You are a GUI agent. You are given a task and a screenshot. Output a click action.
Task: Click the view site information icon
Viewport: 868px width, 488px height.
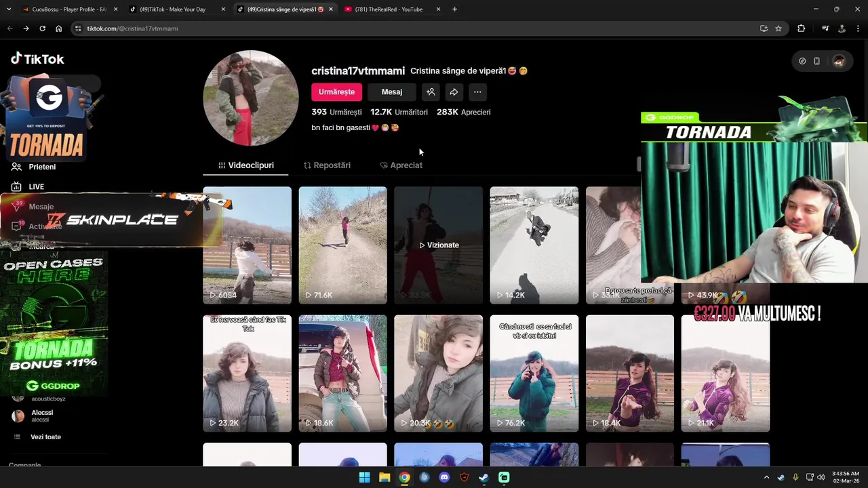point(78,28)
